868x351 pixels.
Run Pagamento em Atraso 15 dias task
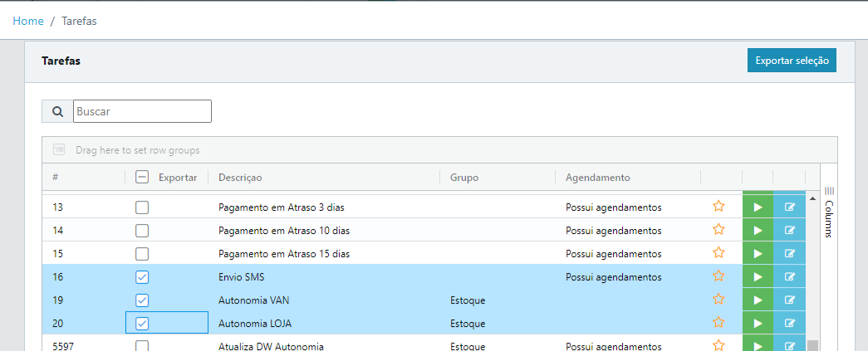point(758,254)
